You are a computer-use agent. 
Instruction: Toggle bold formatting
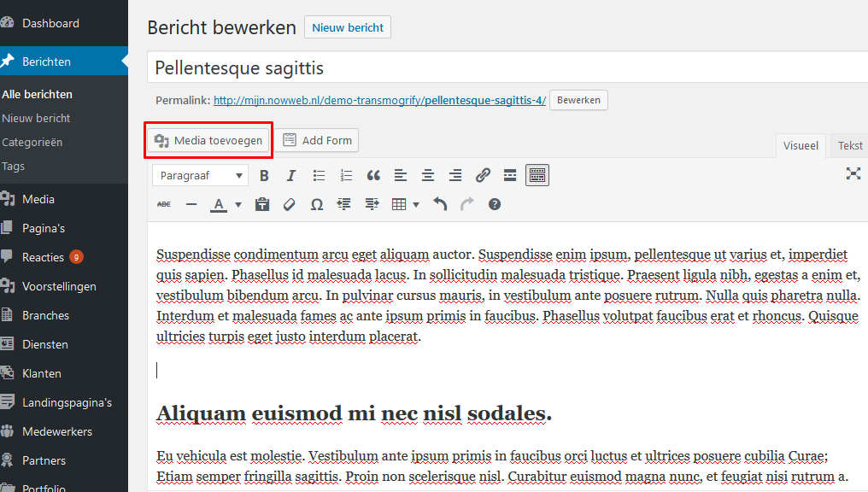[x=264, y=175]
